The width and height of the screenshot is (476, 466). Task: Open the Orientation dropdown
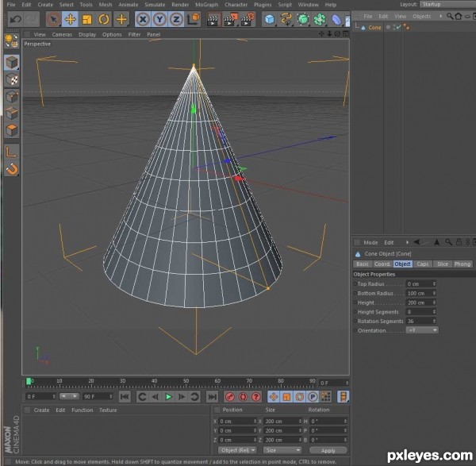[x=422, y=330]
